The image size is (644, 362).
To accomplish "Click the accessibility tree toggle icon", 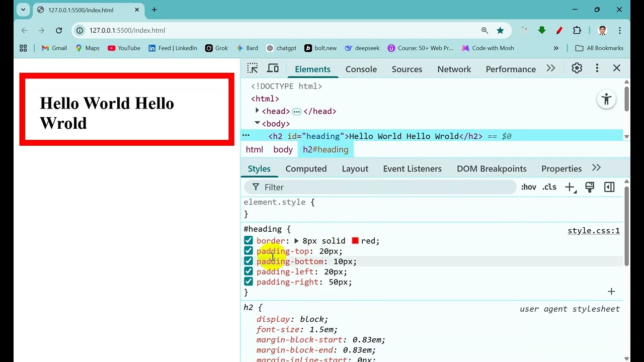I will (x=606, y=99).
